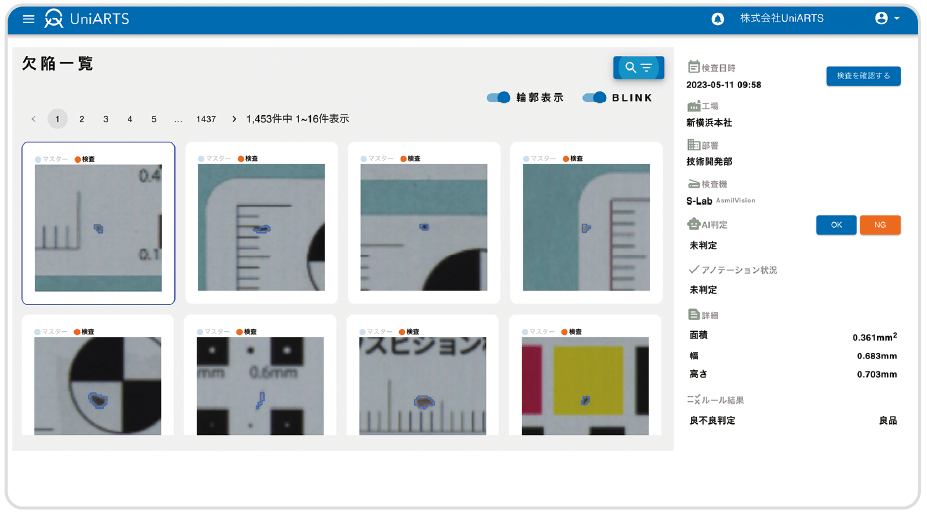Click the 0.683mm width value
Viewport: 927px width, 512px height.
877,356
